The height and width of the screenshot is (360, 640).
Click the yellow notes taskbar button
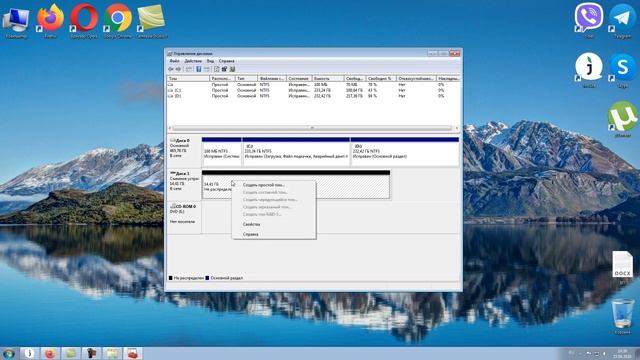tap(71, 353)
